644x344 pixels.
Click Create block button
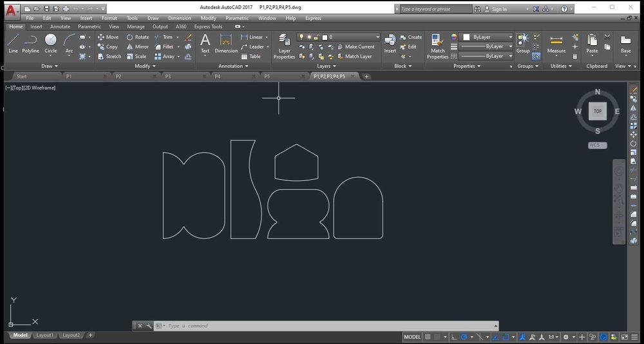tap(411, 37)
